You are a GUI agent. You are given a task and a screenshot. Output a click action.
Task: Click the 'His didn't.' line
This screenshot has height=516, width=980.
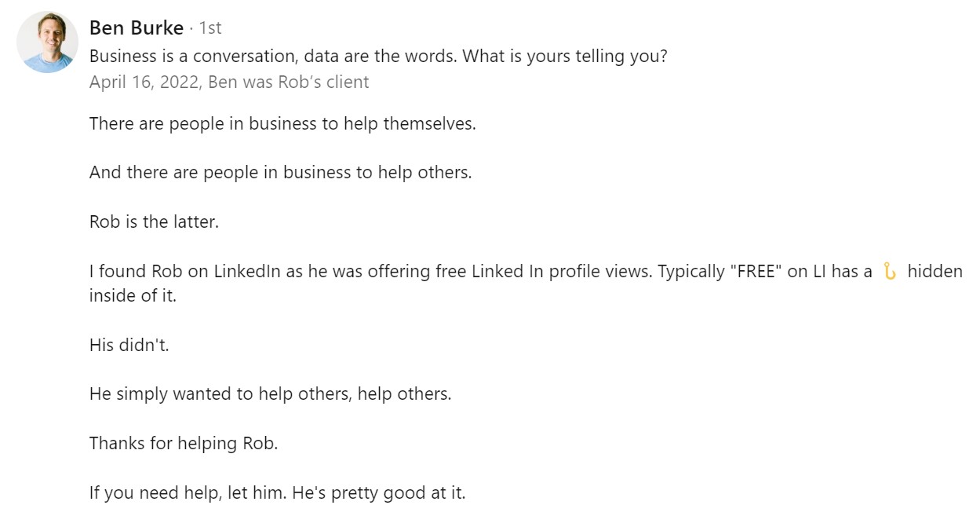click(x=129, y=344)
